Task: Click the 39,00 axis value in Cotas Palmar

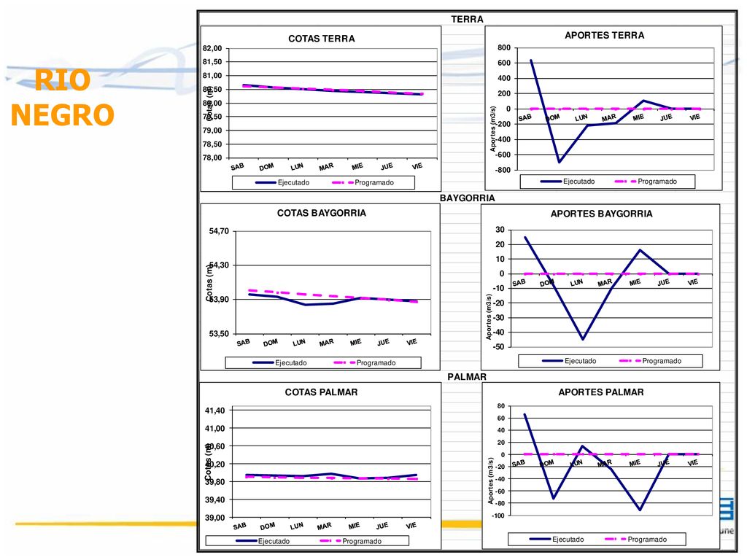Action: pyautogui.click(x=214, y=518)
